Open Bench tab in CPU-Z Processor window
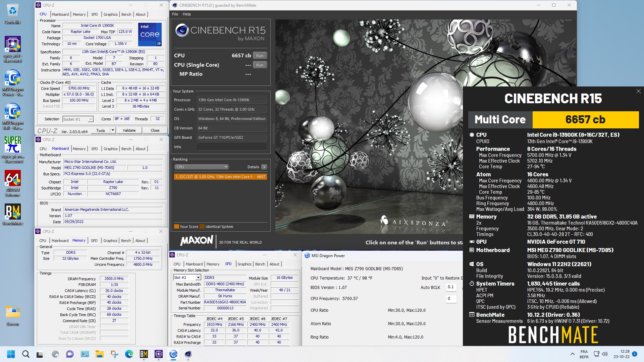Image resolution: width=644 pixels, height=362 pixels. pyautogui.click(x=126, y=14)
